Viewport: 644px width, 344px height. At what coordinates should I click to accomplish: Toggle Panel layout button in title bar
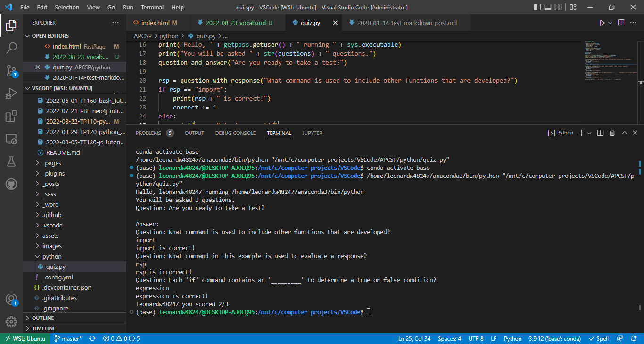click(x=548, y=8)
